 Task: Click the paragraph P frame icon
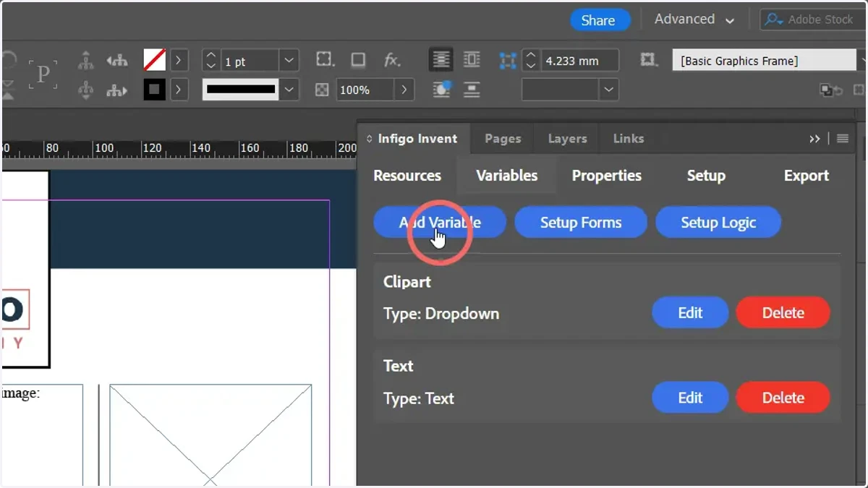coord(43,75)
